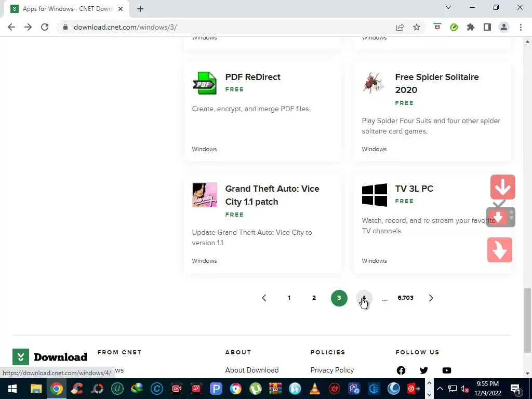Click the muted volume tray icon
This screenshot has height=399, width=532.
click(x=464, y=389)
